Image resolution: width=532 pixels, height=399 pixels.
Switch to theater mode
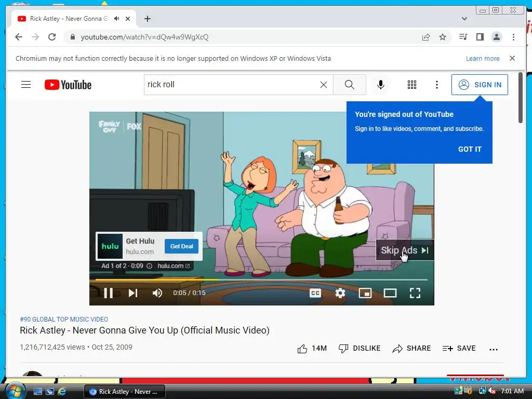390,293
